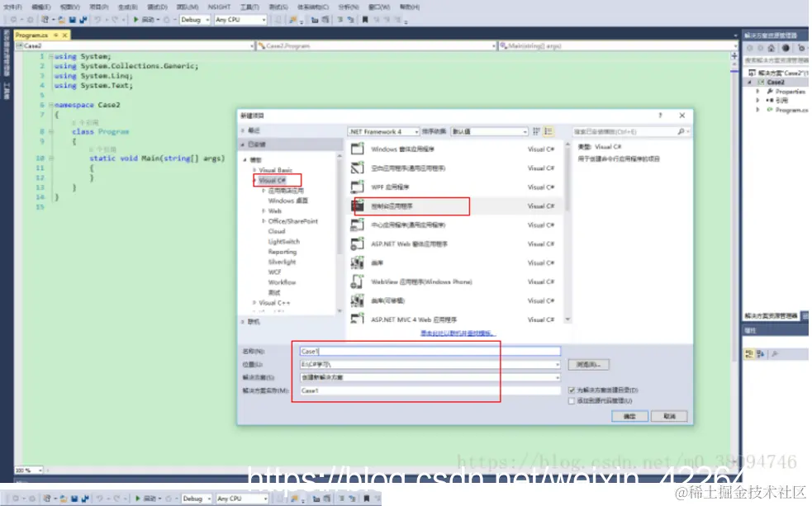Click the solution name (M) field

coord(430,390)
